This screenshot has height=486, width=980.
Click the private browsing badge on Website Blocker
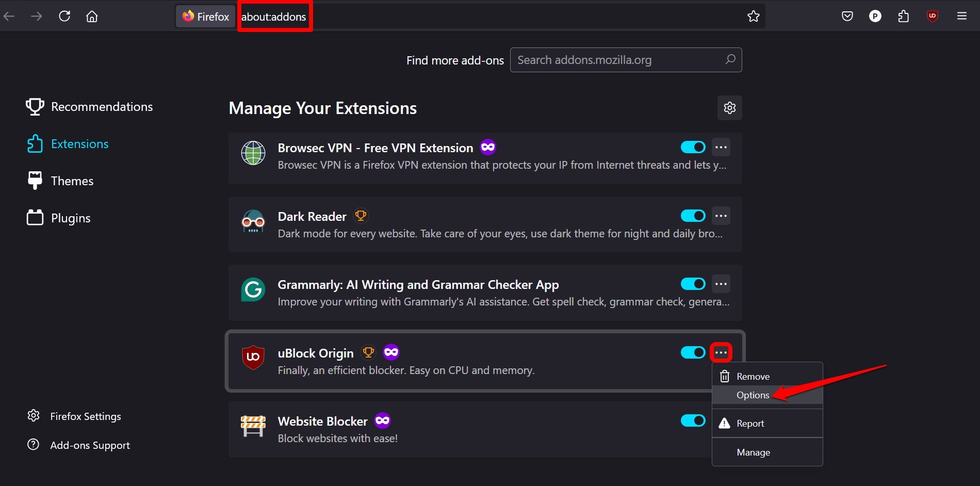(383, 420)
